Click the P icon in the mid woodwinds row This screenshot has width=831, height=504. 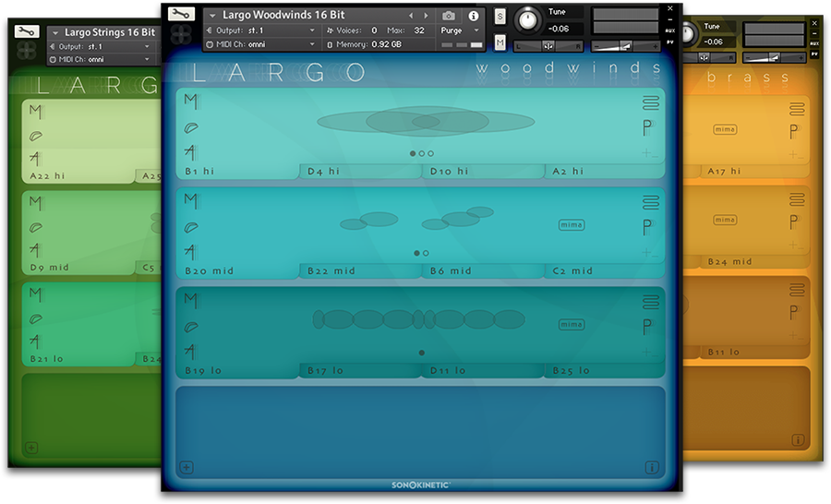648,226
